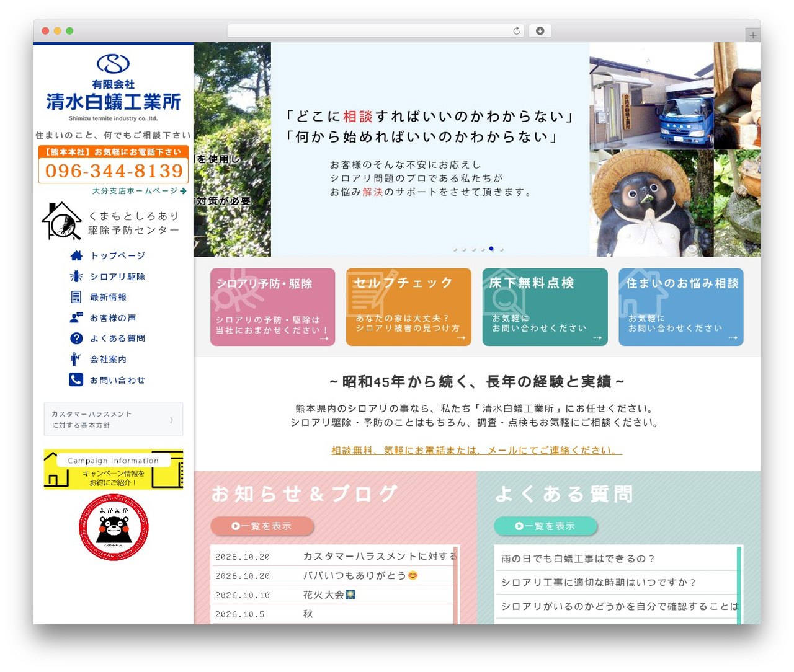Open シロアリ駆除 menu item
This screenshot has width=794, height=672.
[117, 276]
